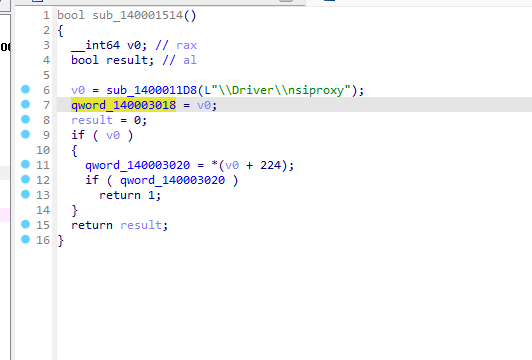
Task: Toggle breakpoint dot on line 7
Action: [x=25, y=104]
